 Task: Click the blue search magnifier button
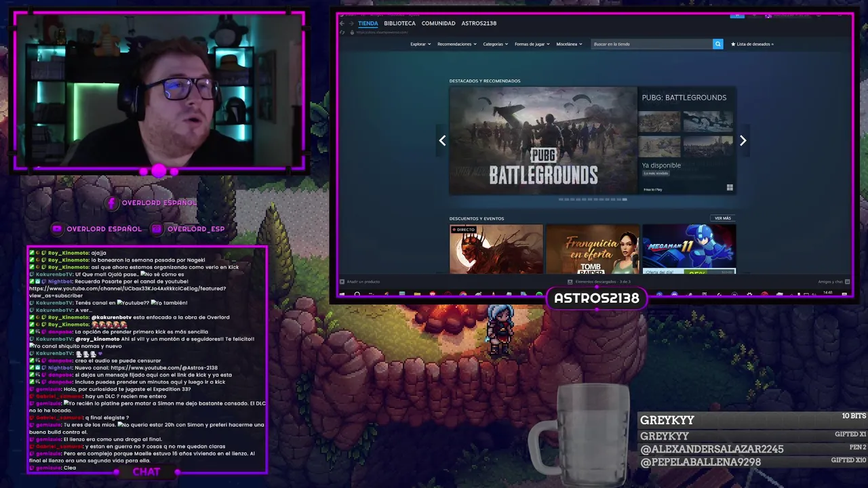pyautogui.click(x=717, y=44)
